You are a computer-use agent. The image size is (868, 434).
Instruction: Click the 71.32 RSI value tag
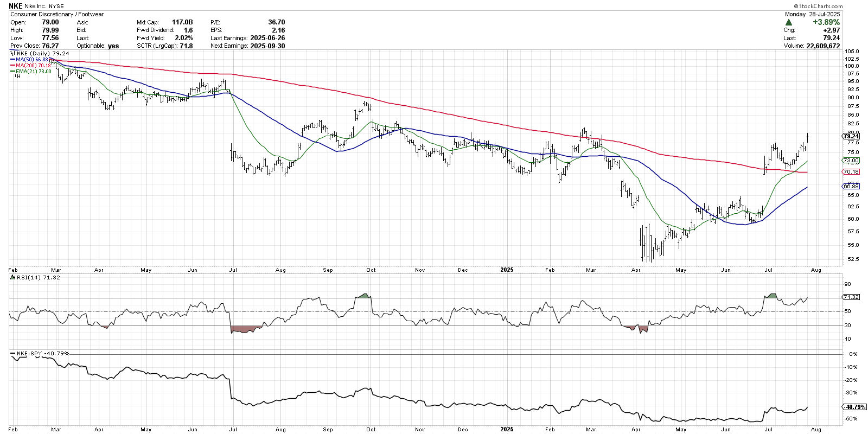click(851, 297)
